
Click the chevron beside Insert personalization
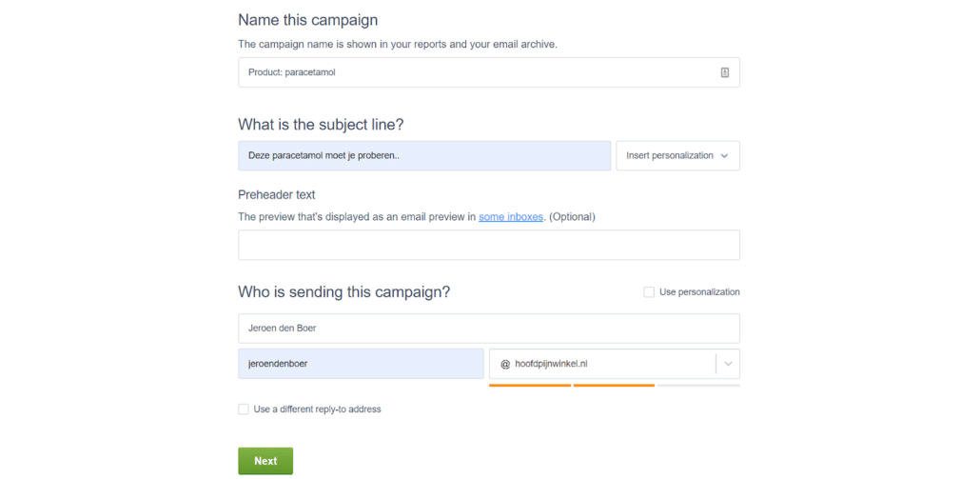[724, 156]
